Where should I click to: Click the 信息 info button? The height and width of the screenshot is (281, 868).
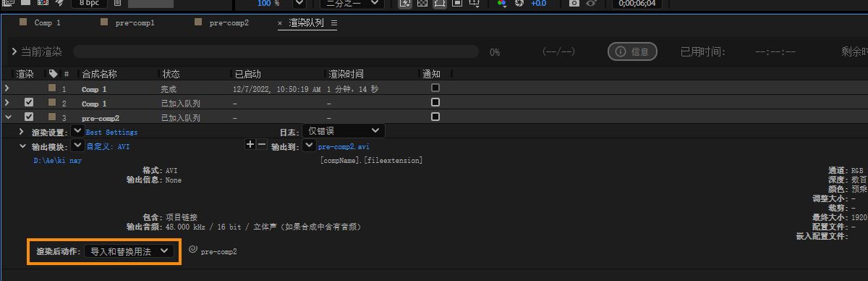coord(632,51)
